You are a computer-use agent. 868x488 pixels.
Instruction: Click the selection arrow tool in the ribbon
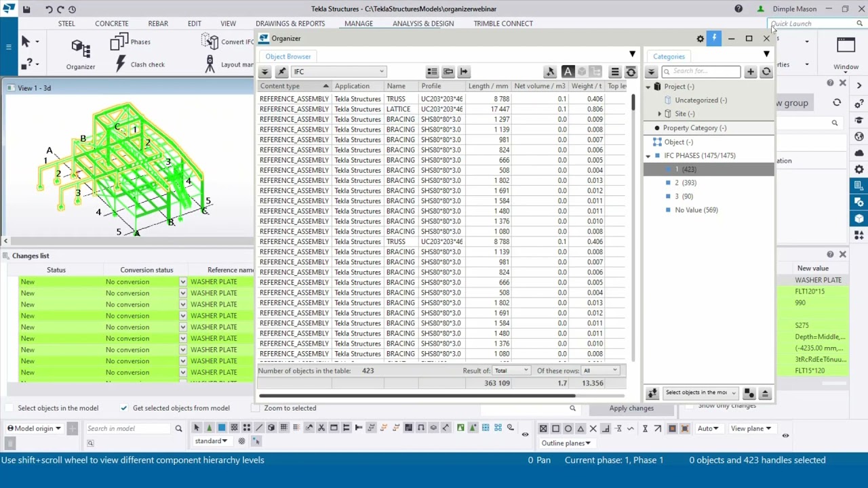click(26, 42)
